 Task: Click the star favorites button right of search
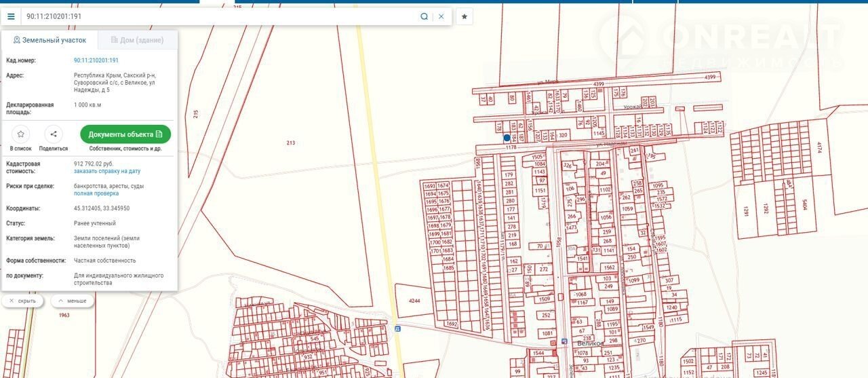click(465, 16)
